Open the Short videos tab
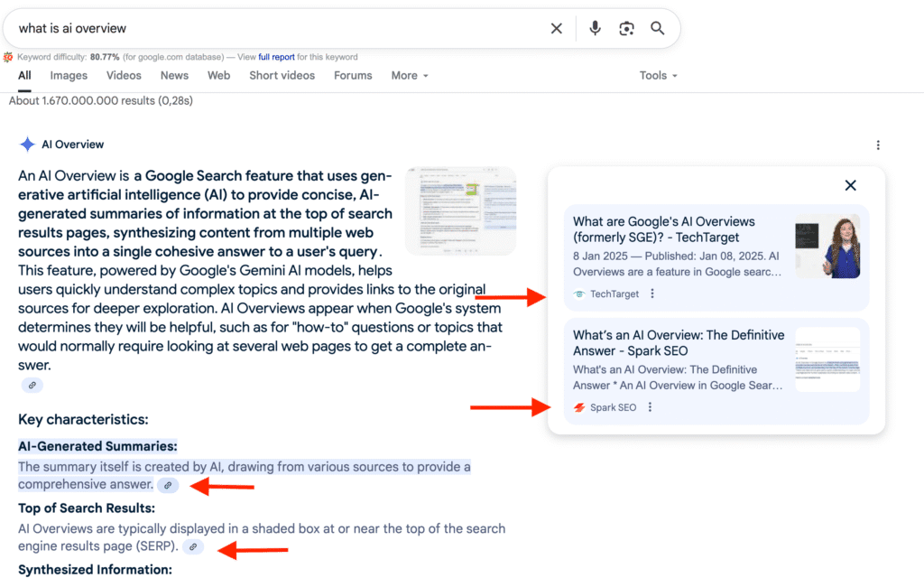 [282, 76]
